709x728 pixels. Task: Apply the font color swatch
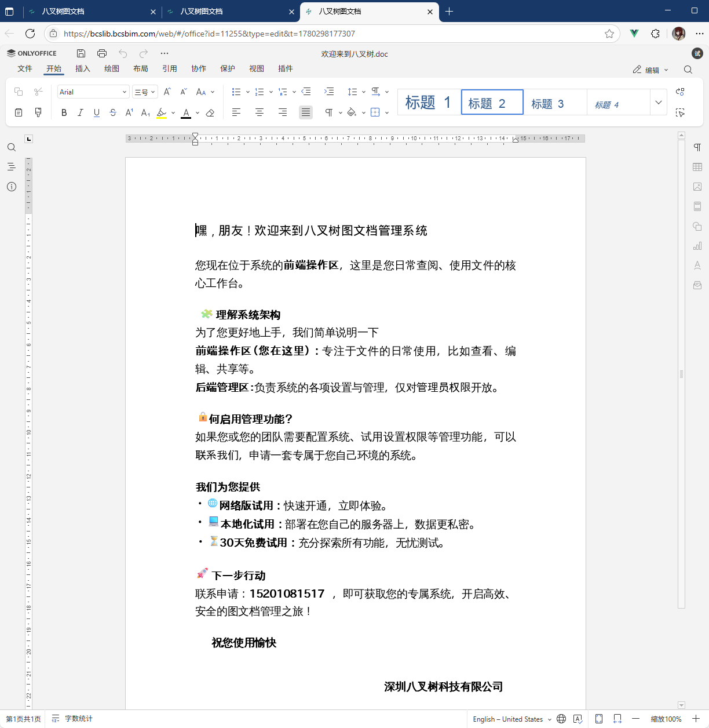tap(186, 112)
